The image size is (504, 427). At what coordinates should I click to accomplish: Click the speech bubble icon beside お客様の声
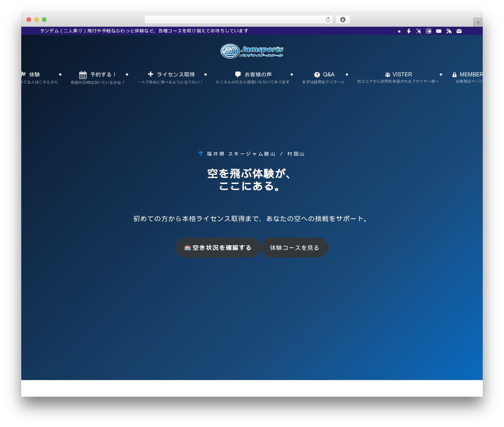pyautogui.click(x=238, y=74)
